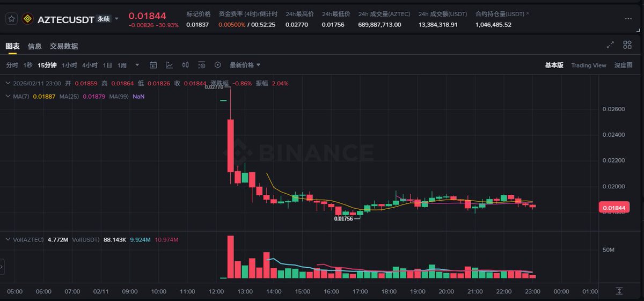
Task: Click the 13,384,318.91 USDT turnover value
Action: 438,25
